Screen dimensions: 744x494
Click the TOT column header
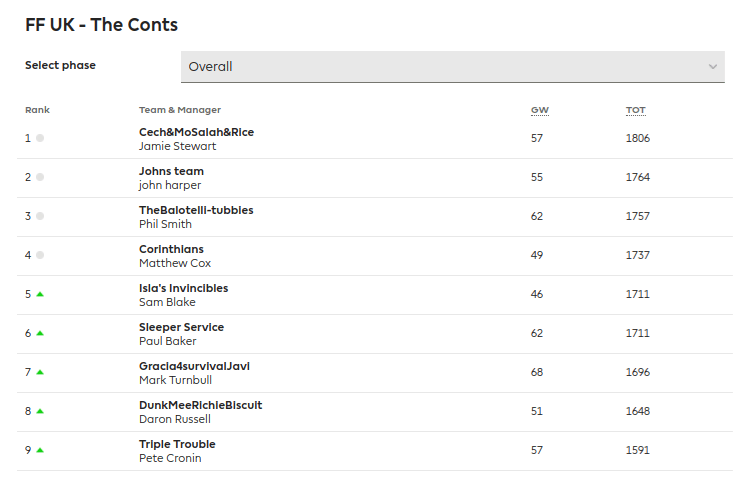coord(635,110)
